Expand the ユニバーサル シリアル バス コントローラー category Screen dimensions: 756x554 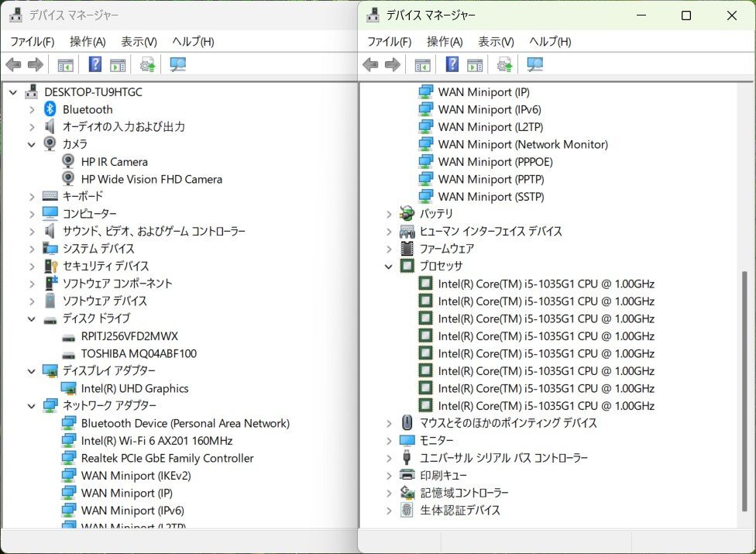tap(389, 458)
